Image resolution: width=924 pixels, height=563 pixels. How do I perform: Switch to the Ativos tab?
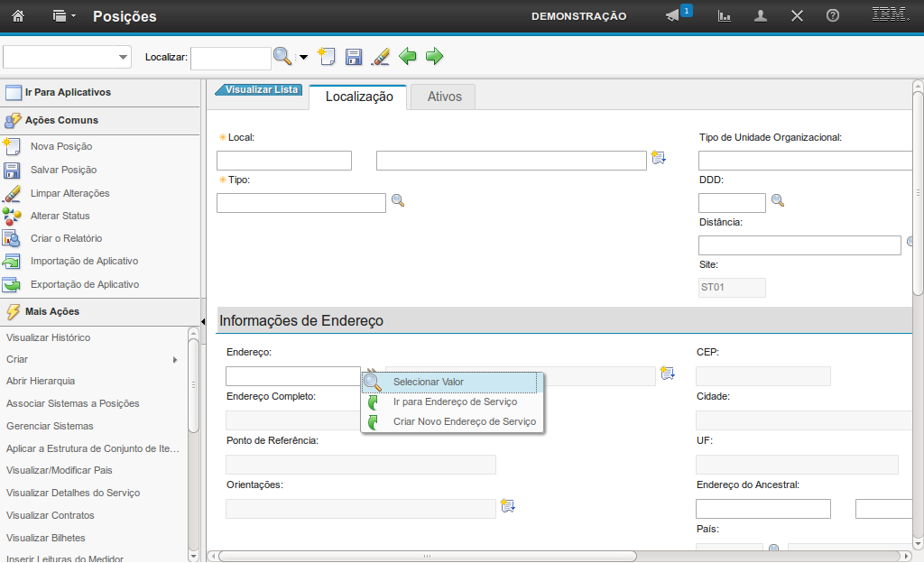[444, 97]
